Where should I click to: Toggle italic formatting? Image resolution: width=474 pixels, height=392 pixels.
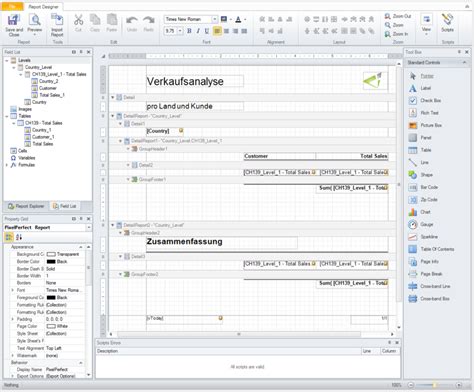pos(198,31)
